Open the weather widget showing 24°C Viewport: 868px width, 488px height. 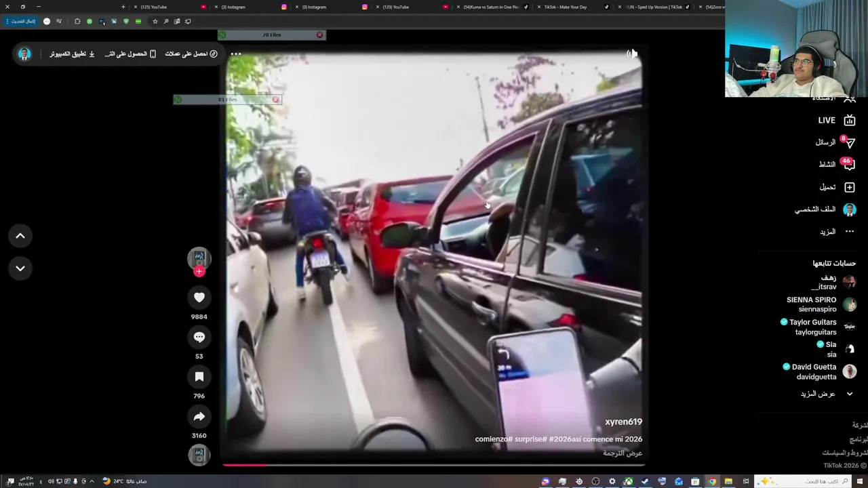click(124, 481)
